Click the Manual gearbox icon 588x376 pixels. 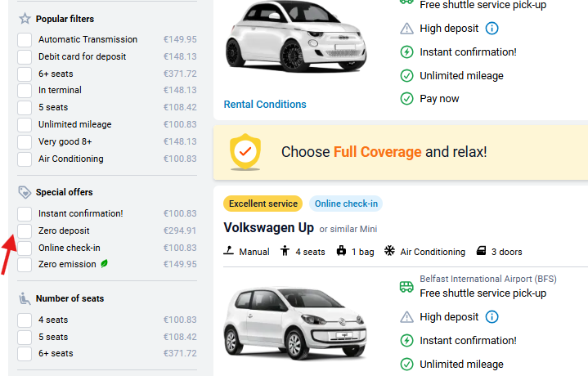coord(229,252)
